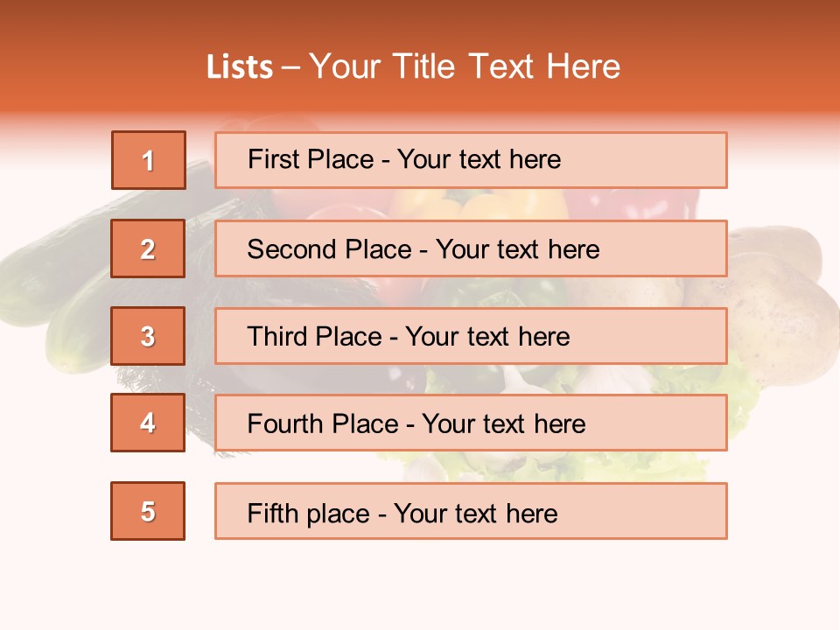Click the number 1 box
840x630 pixels.
[148, 160]
